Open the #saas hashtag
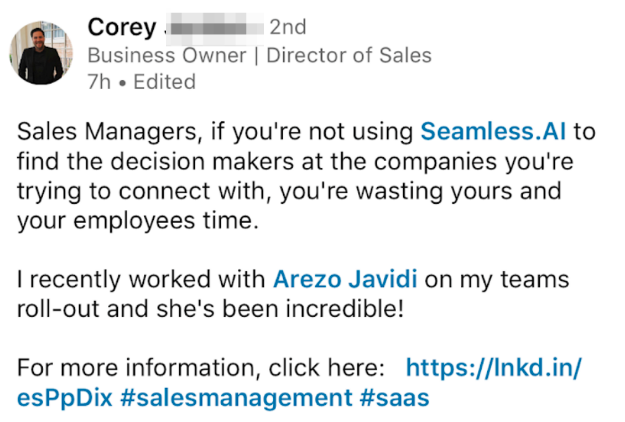 (394, 398)
